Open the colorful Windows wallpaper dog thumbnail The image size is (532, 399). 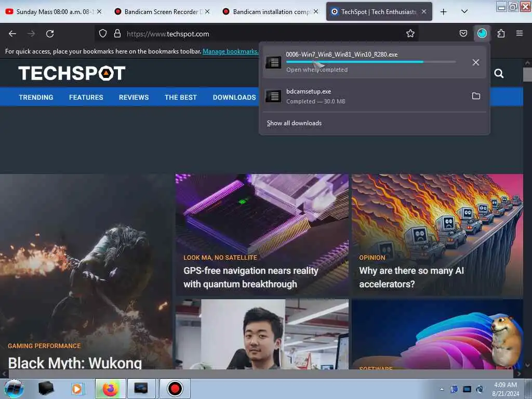coord(437,334)
